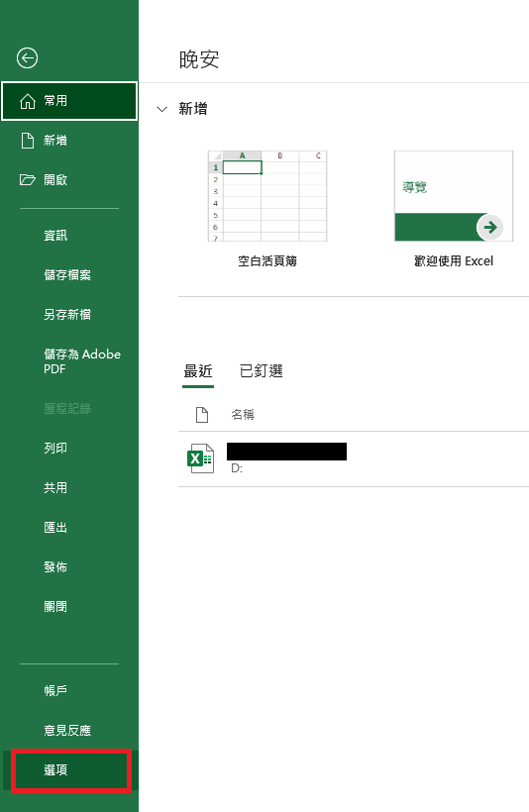Click the open folder icon beside 開啟
529x812 pixels.
click(x=28, y=179)
